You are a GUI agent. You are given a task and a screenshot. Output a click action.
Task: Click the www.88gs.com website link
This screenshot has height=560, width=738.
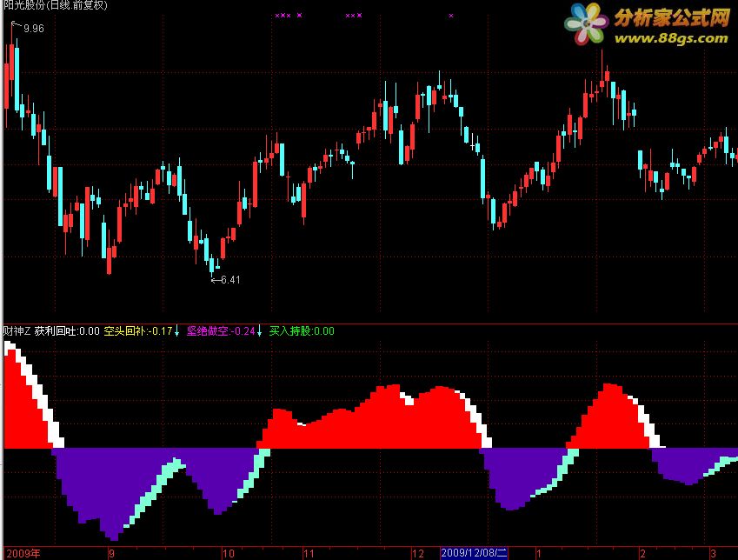point(671,38)
